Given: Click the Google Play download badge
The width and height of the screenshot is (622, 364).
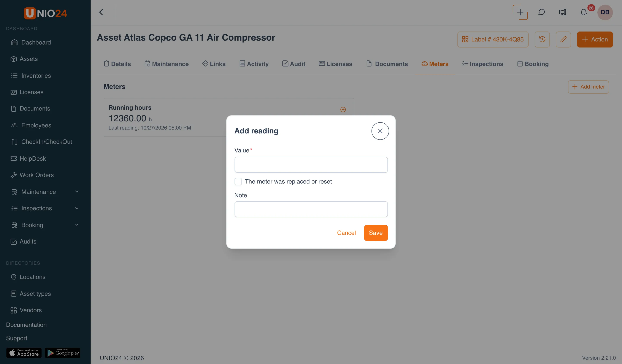Looking at the screenshot, I should (63, 353).
